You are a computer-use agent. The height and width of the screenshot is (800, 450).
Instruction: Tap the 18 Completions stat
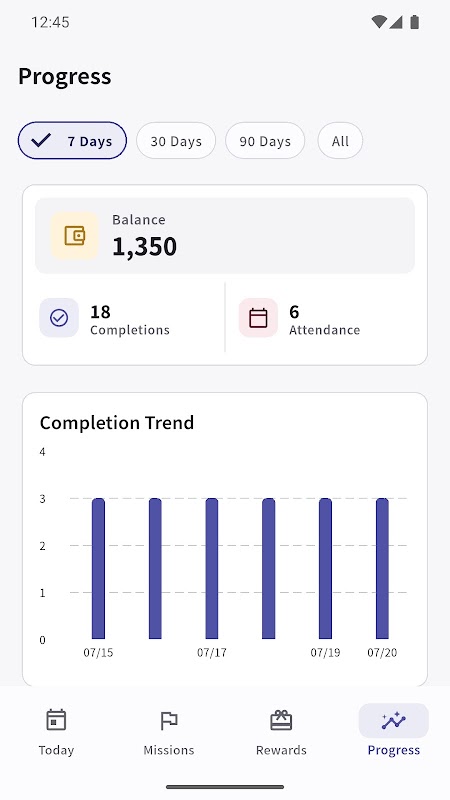(x=130, y=320)
